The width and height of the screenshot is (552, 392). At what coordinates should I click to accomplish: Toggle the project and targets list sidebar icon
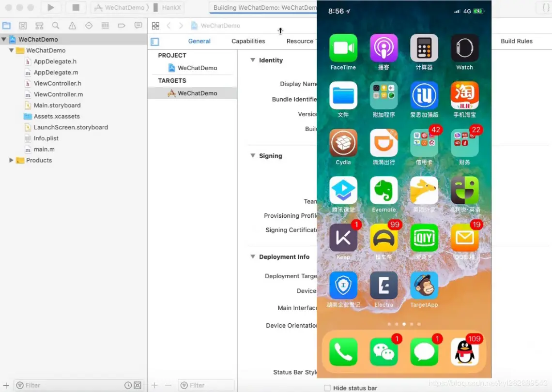[x=155, y=42]
